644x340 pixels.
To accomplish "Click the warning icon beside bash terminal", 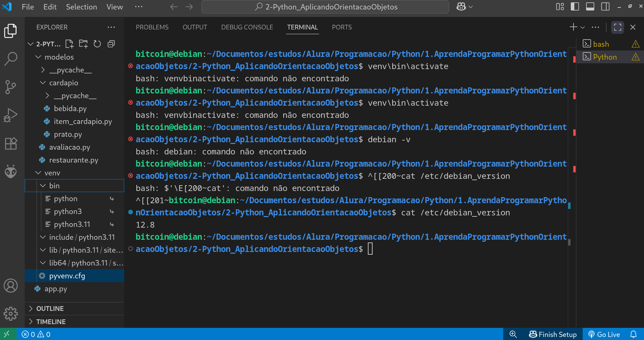I will tap(636, 44).
